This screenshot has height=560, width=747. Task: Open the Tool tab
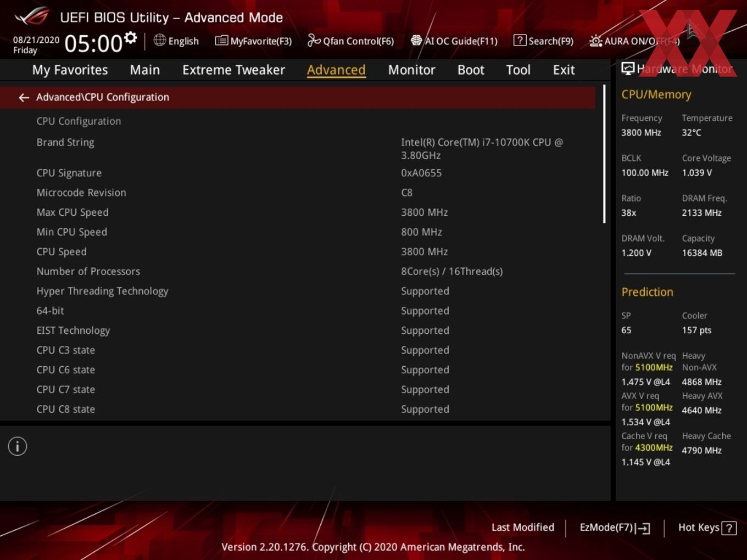click(x=518, y=70)
